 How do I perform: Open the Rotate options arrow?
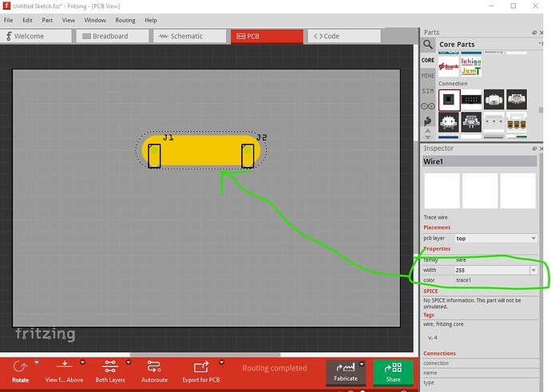tap(37, 362)
